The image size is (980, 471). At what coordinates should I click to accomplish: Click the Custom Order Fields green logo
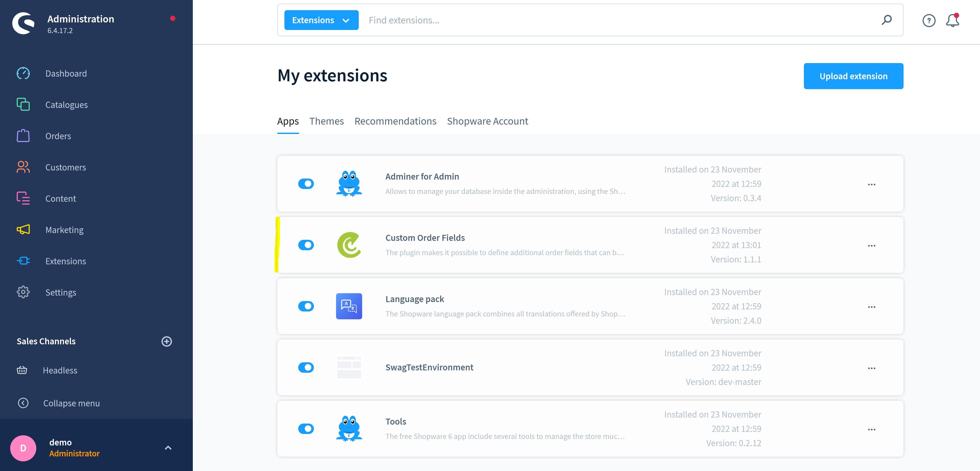point(349,245)
